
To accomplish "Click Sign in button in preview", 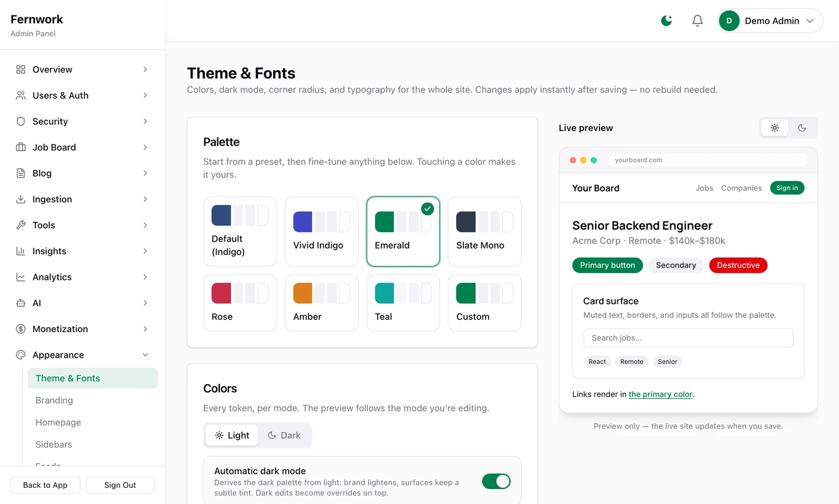I will [787, 188].
